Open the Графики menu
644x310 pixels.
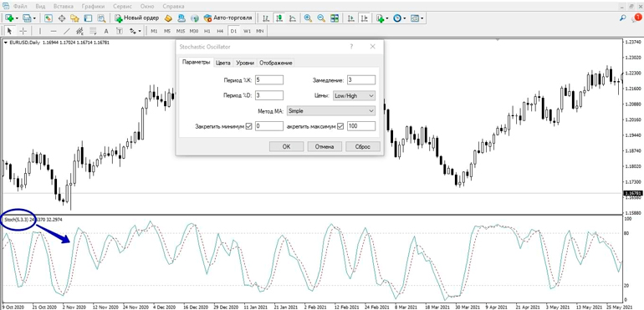coord(93,7)
